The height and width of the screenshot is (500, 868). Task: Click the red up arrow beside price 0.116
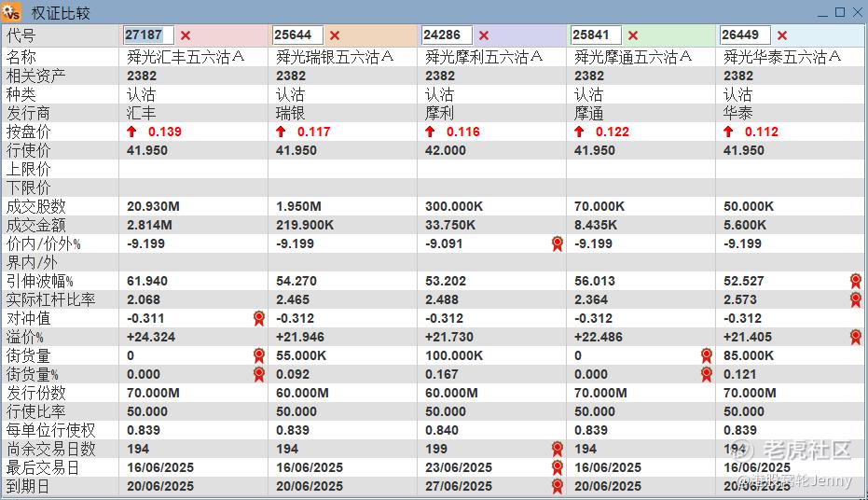click(x=430, y=132)
